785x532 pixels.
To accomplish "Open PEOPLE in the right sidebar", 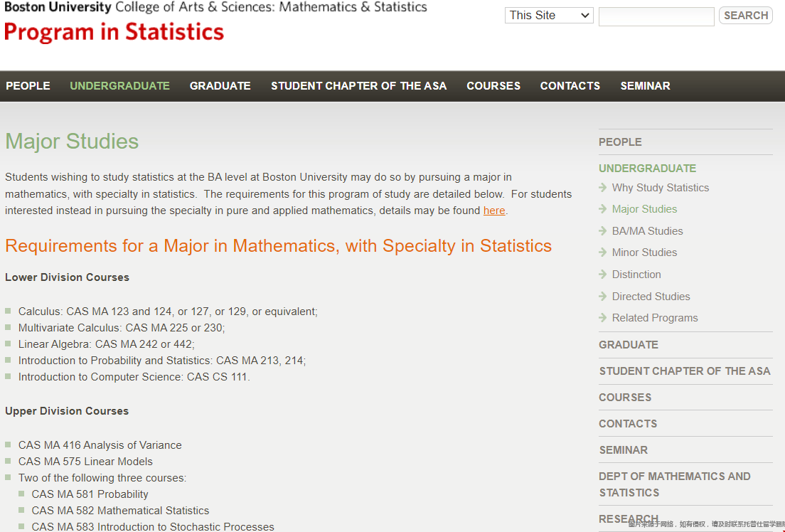I will tap(620, 142).
